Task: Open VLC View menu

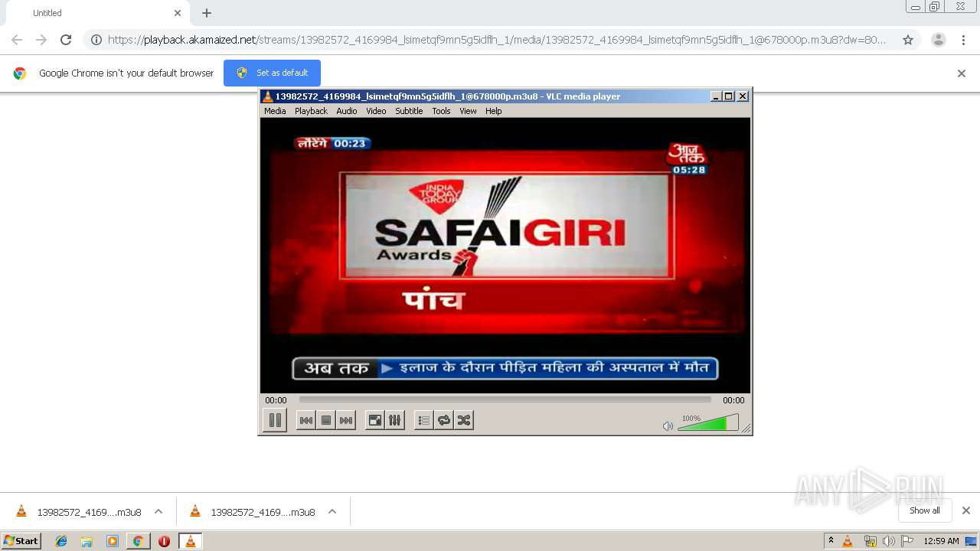Action: [x=468, y=111]
